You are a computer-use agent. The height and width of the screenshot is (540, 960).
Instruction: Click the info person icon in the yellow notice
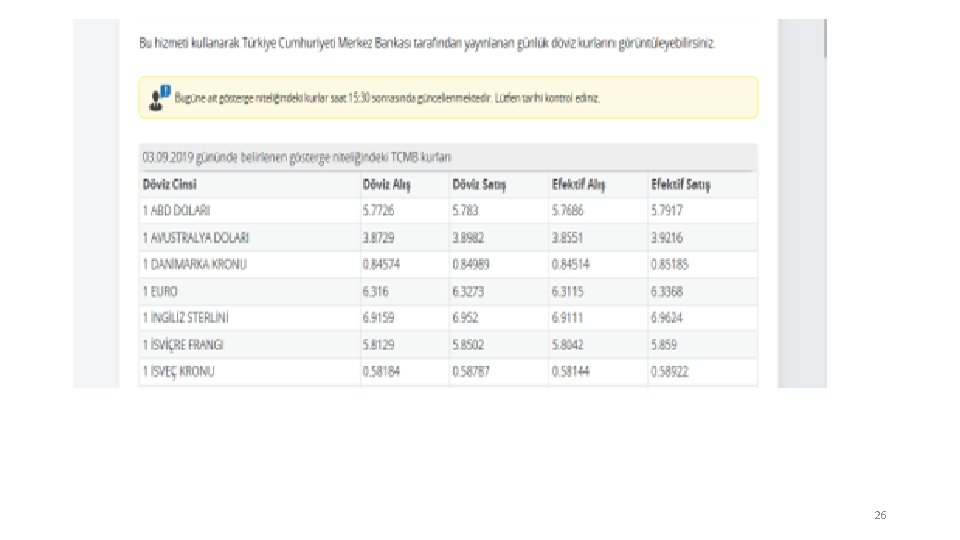click(x=159, y=97)
